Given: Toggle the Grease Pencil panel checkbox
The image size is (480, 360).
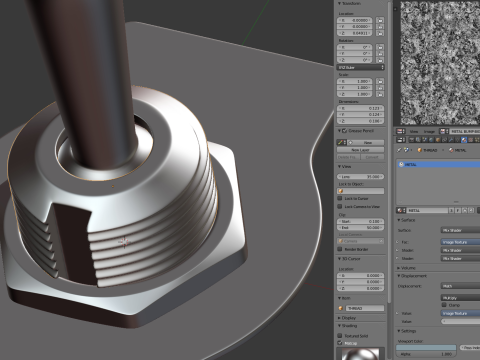Looking at the screenshot, I should pos(345,131).
